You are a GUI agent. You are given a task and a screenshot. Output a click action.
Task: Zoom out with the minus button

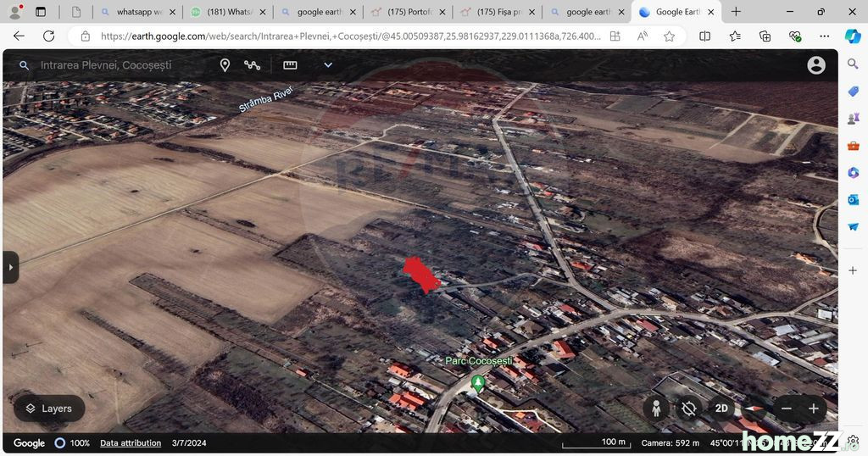tap(787, 409)
